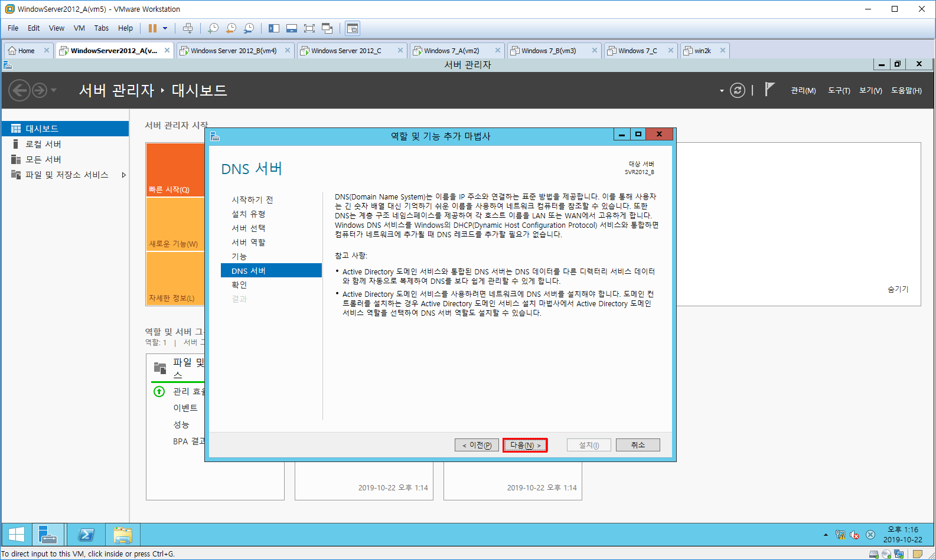This screenshot has height=560, width=936.
Task: Select 파일 및 저장소 서비스 in left pane
Action: coord(65,175)
